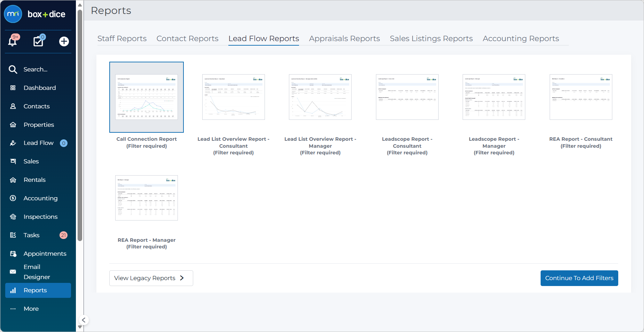Image resolution: width=644 pixels, height=332 pixels.
Task: Click the REA Report - Manager caption
Action: point(147,244)
